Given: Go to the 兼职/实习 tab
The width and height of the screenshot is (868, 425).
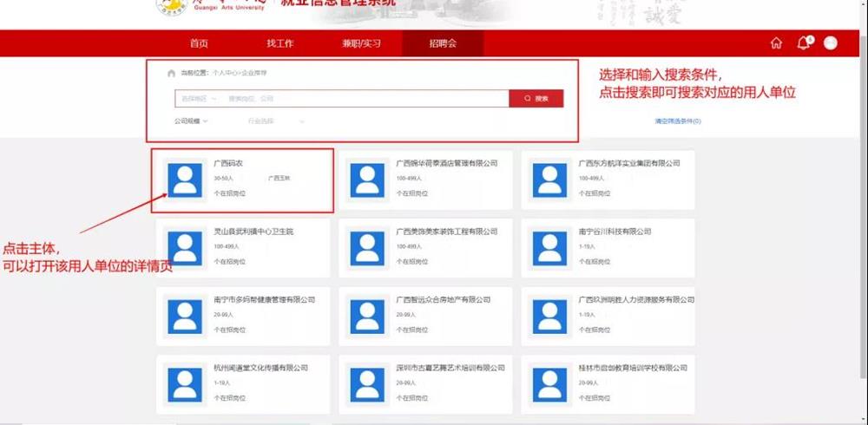Looking at the screenshot, I should pyautogui.click(x=360, y=43).
